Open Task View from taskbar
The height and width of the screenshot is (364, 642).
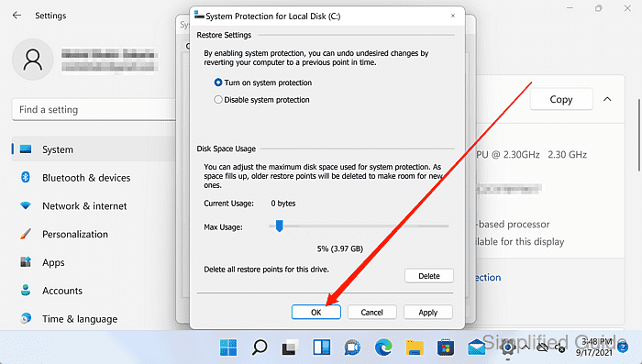291,347
